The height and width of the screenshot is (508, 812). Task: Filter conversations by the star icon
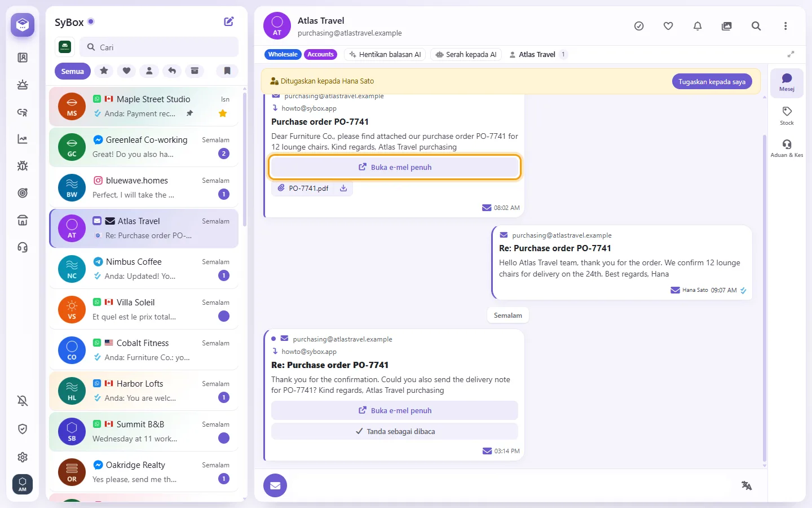tap(104, 71)
